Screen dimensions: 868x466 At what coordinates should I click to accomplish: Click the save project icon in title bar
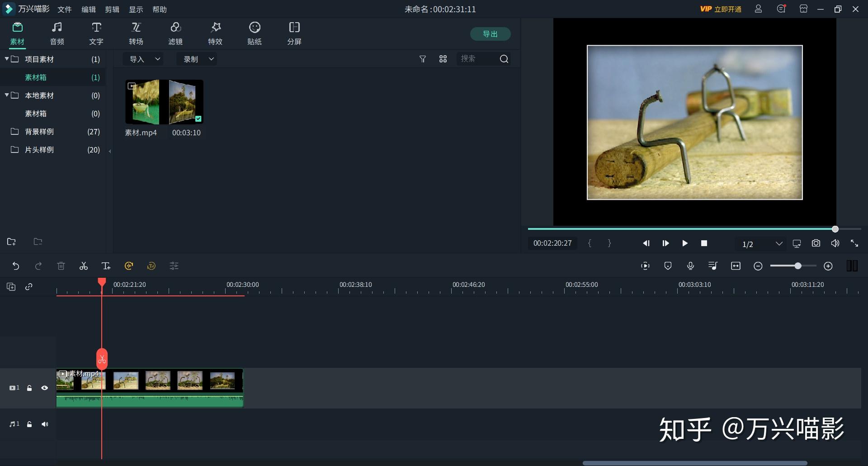[x=803, y=9]
